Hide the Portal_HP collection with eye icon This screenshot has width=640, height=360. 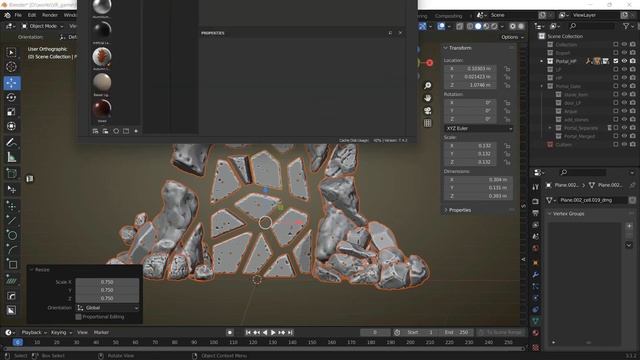click(624, 61)
